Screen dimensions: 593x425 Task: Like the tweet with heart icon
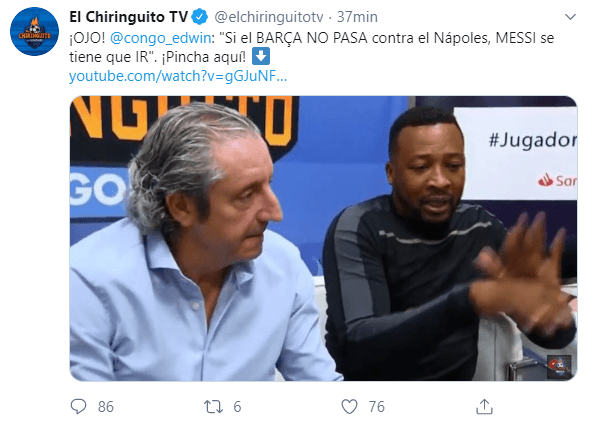tap(349, 407)
